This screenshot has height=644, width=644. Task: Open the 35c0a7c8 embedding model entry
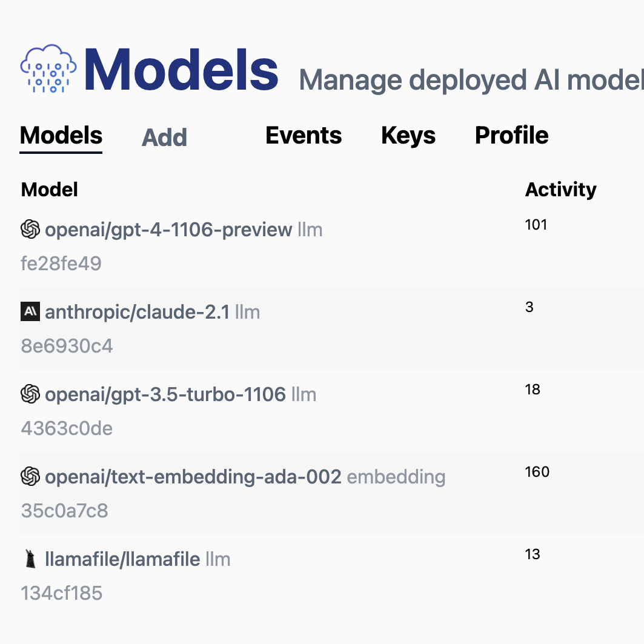65,511
